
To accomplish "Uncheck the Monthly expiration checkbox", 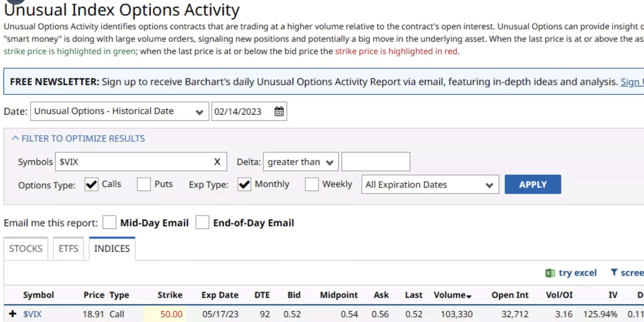I will [244, 184].
